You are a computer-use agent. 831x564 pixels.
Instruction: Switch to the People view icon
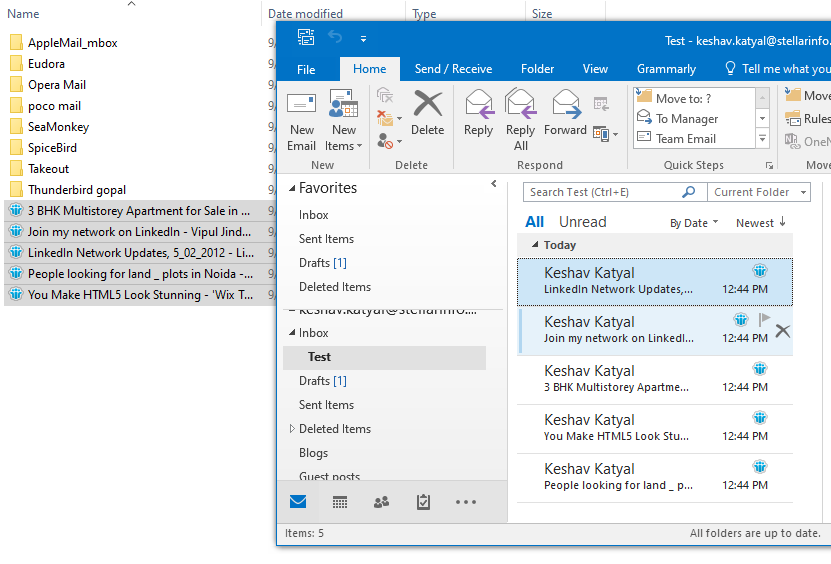pos(381,502)
